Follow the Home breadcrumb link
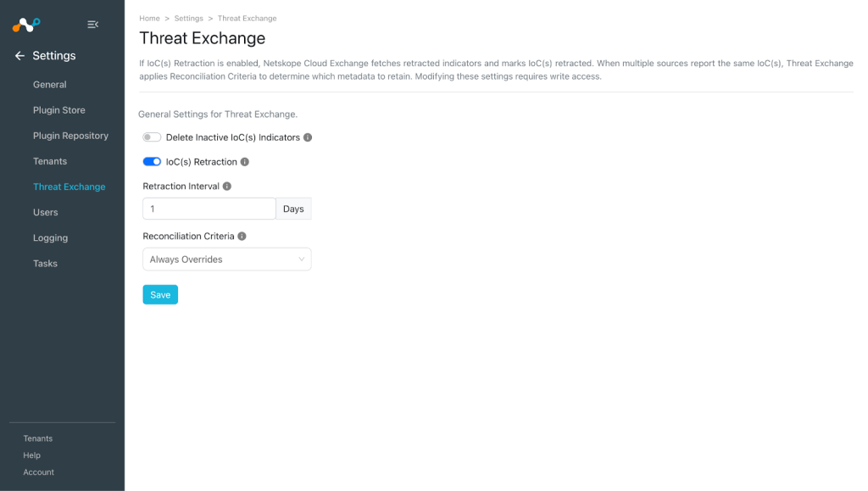This screenshot has width=868, height=491. [x=149, y=19]
